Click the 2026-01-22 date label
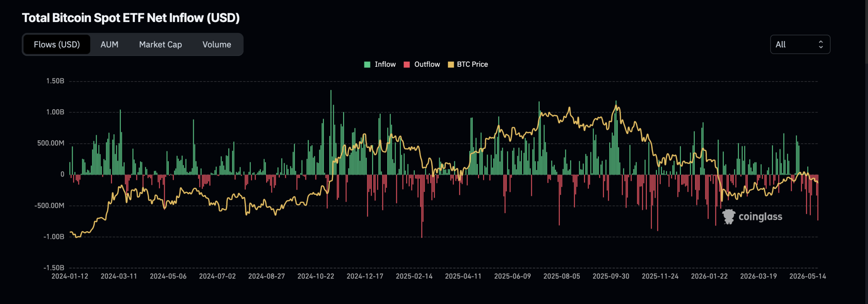The width and height of the screenshot is (868, 304). 709,277
